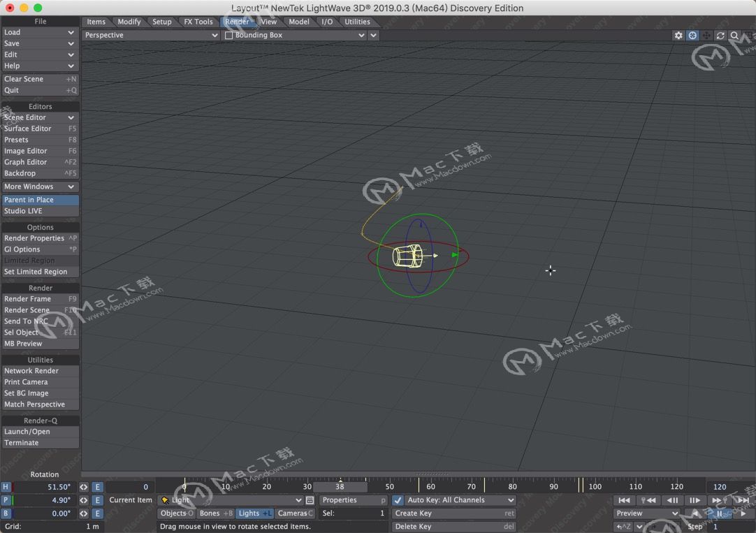
Task: Uncheck the Auto Key checkbox
Action: coord(398,500)
